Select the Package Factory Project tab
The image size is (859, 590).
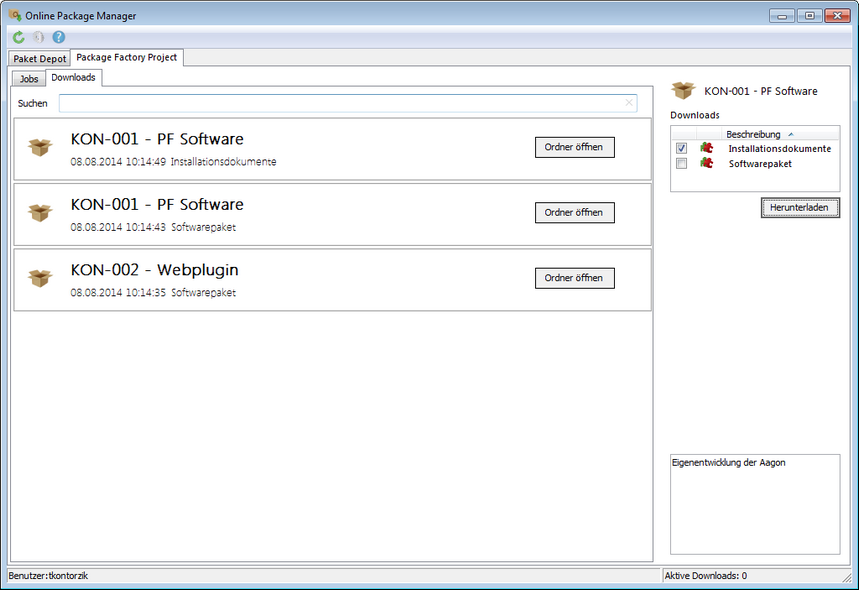[126, 58]
